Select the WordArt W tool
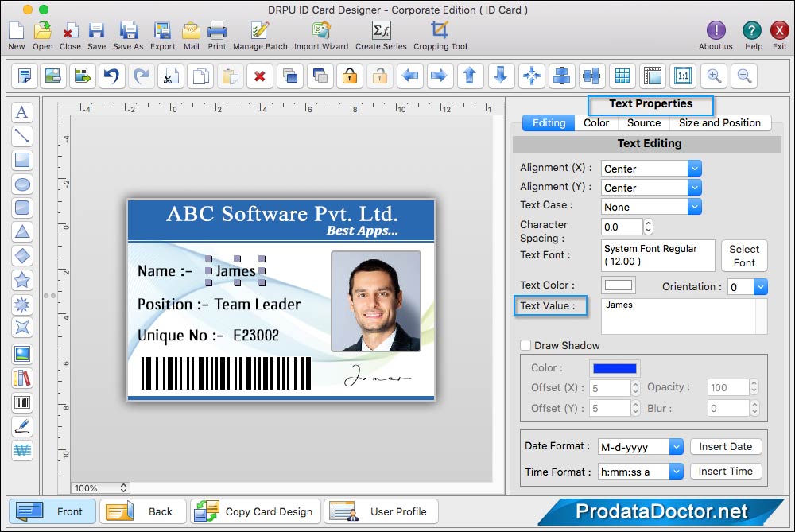Image resolution: width=795 pixels, height=532 pixels. point(21,450)
